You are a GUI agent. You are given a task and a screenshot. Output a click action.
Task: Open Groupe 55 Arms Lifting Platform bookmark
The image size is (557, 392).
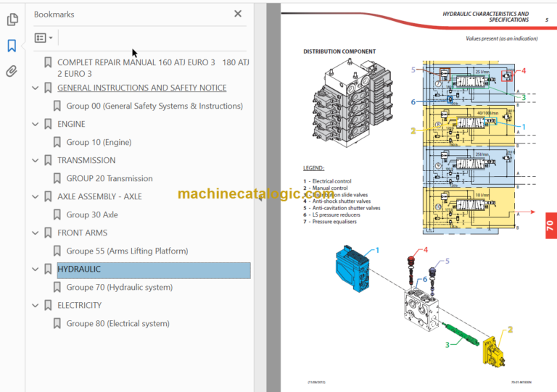[x=127, y=251]
